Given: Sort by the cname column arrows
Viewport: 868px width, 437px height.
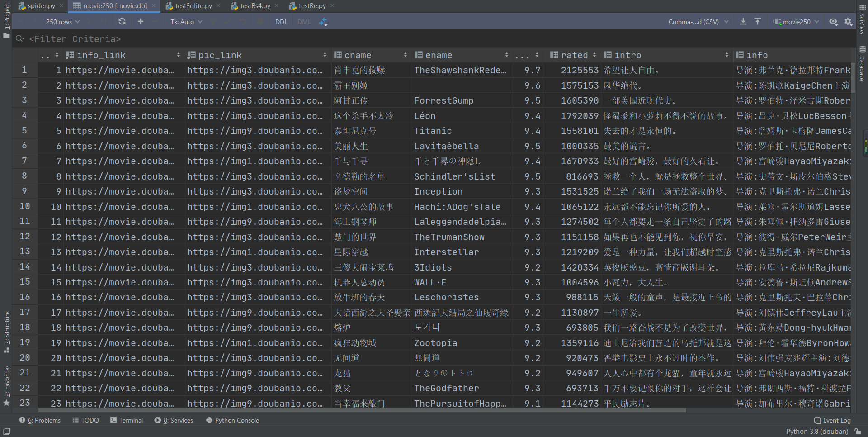Looking at the screenshot, I should click(406, 55).
